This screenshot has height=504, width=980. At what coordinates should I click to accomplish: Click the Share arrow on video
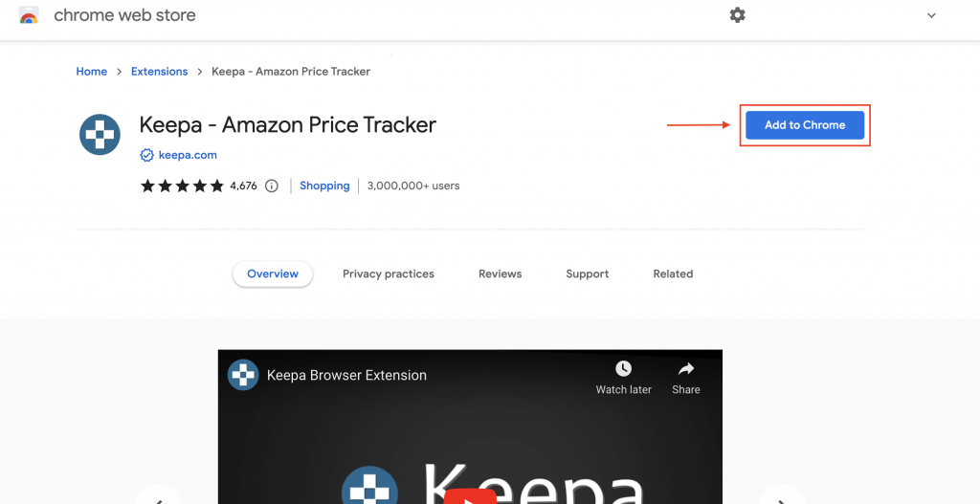coord(686,369)
